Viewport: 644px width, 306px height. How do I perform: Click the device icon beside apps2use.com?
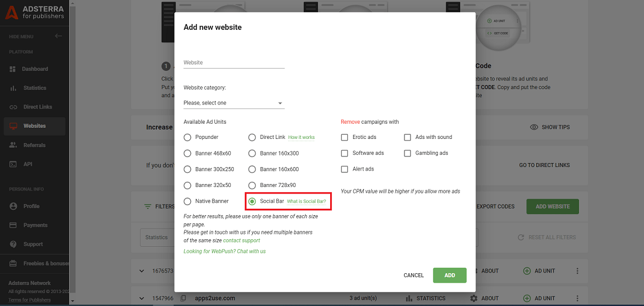point(184,298)
